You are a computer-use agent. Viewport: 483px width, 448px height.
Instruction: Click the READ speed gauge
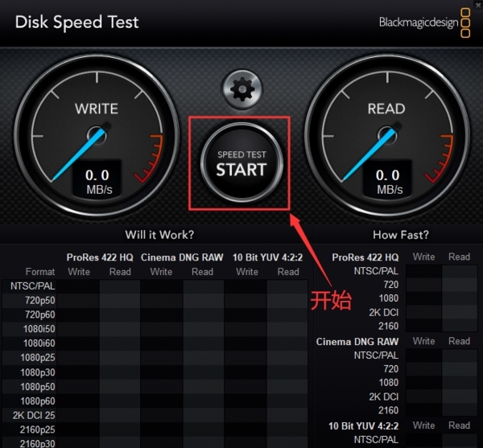click(387, 135)
